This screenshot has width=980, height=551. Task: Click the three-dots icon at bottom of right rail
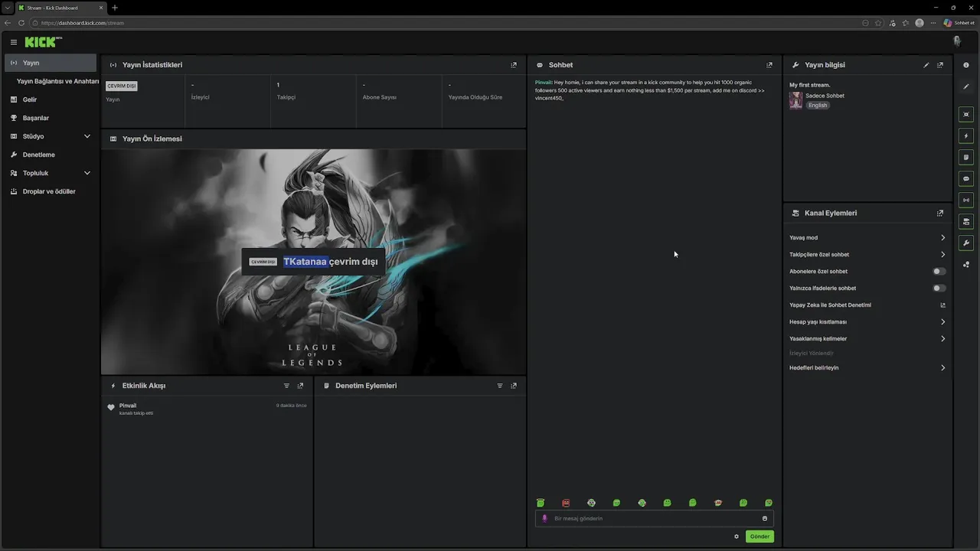966,265
